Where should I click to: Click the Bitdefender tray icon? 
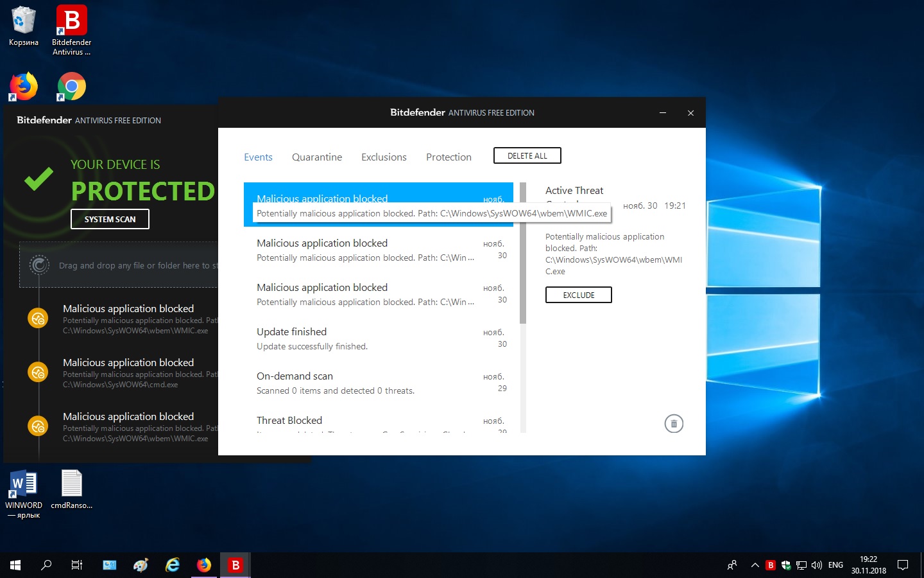pos(771,565)
